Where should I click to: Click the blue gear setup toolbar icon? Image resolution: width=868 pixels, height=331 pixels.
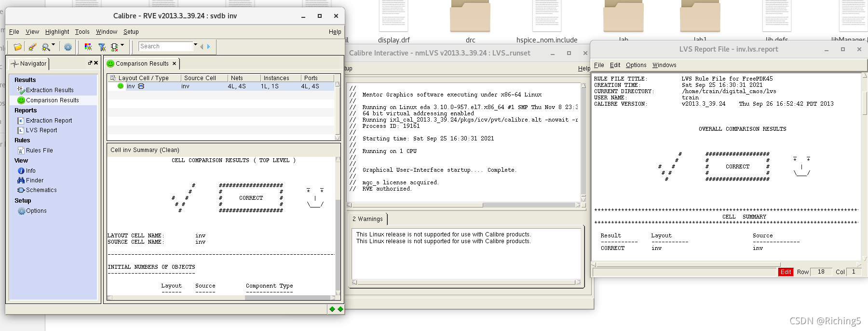pos(68,47)
